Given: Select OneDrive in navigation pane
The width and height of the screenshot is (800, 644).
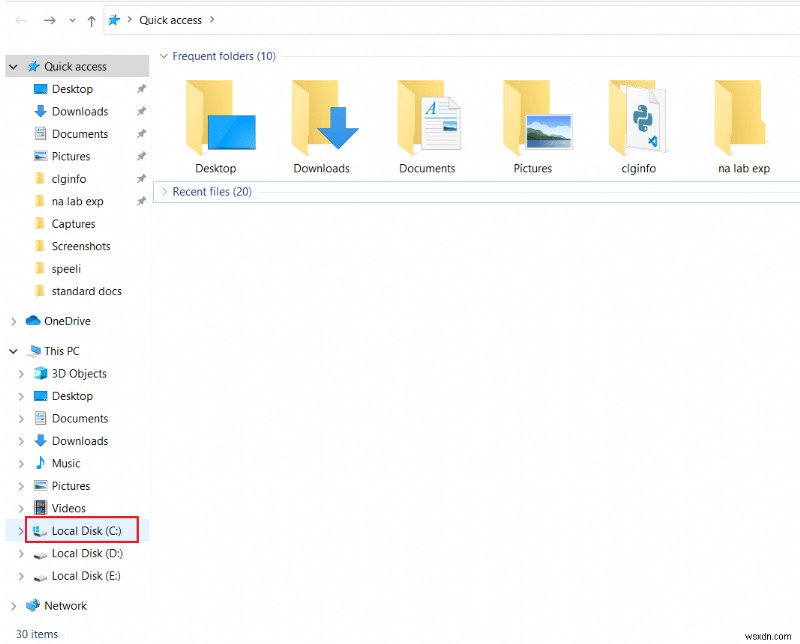Looking at the screenshot, I should 67,321.
